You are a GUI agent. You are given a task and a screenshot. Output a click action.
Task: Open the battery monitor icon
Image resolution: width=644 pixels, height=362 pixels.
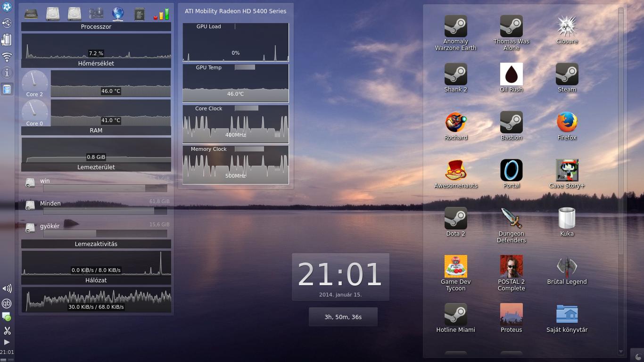7,40
